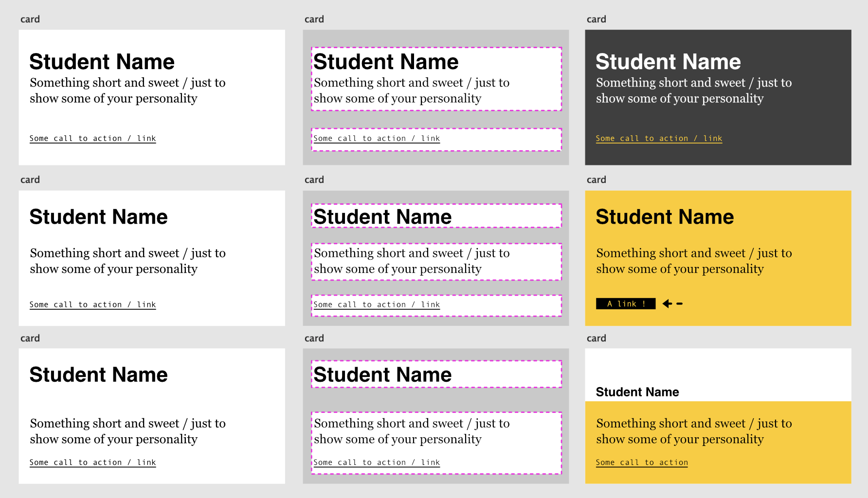Select 'Student Name' heading on the full yellow card
Image resolution: width=868 pixels, height=498 pixels.
pyautogui.click(x=665, y=217)
